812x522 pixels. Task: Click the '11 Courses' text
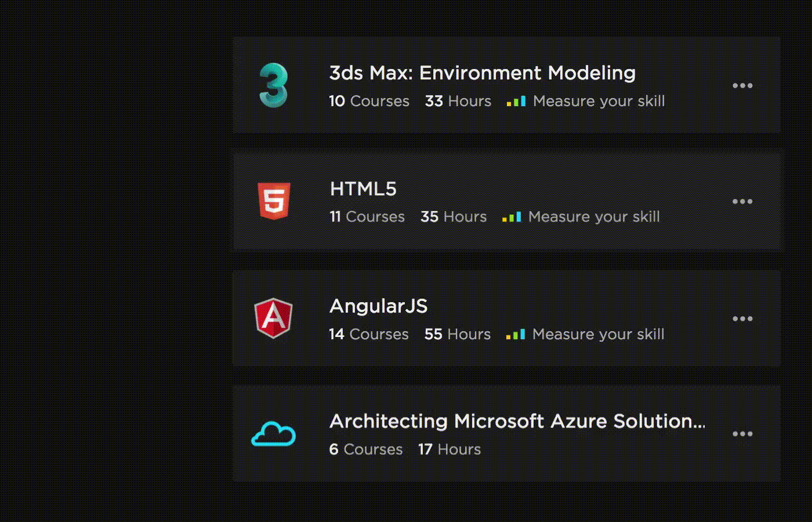click(367, 217)
